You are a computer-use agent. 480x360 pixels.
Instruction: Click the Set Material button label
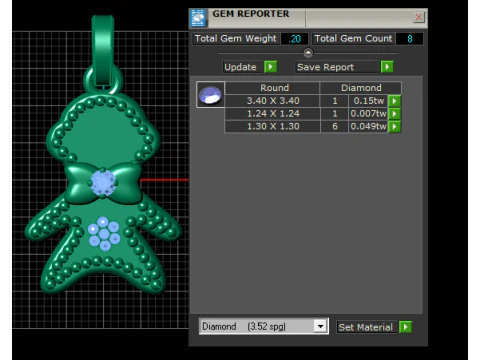click(367, 327)
